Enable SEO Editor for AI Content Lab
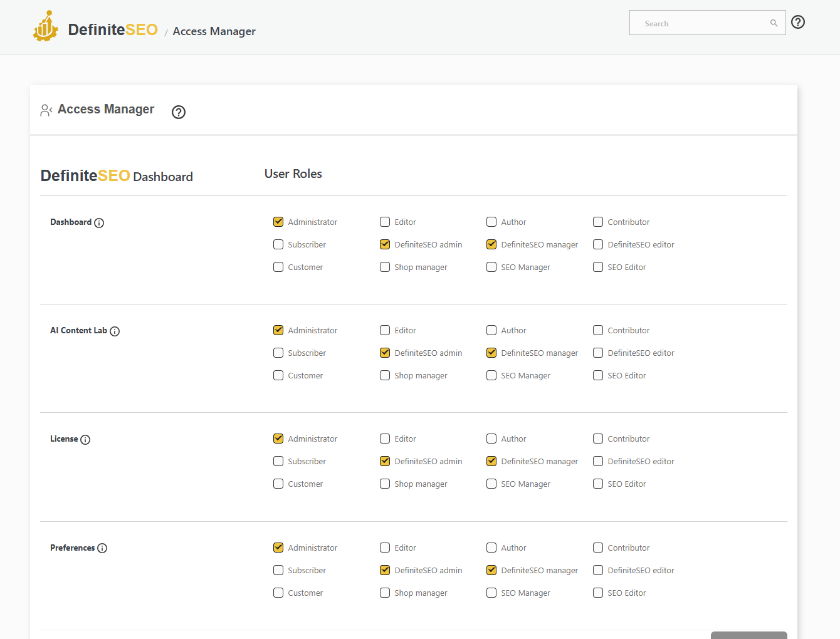The height and width of the screenshot is (639, 840). 598,375
